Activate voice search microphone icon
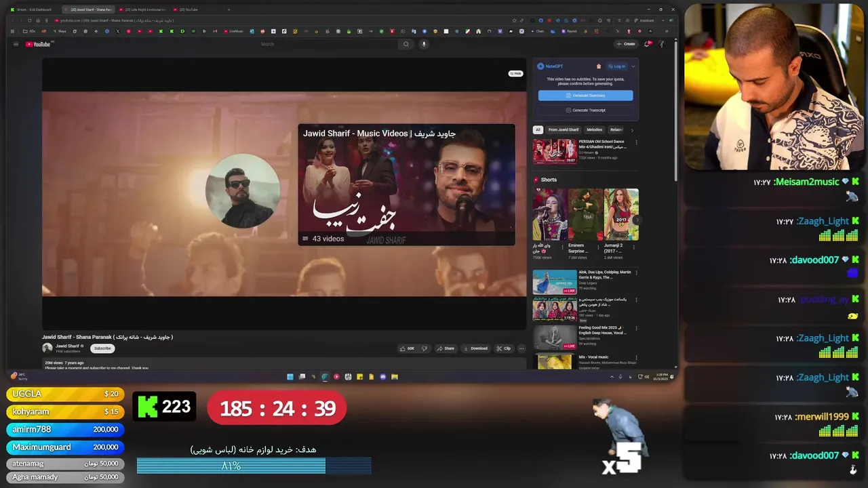The height and width of the screenshot is (488, 868). pos(424,44)
